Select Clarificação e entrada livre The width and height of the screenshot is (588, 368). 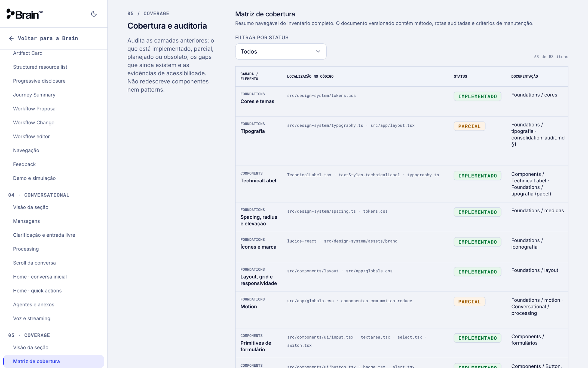tap(44, 235)
